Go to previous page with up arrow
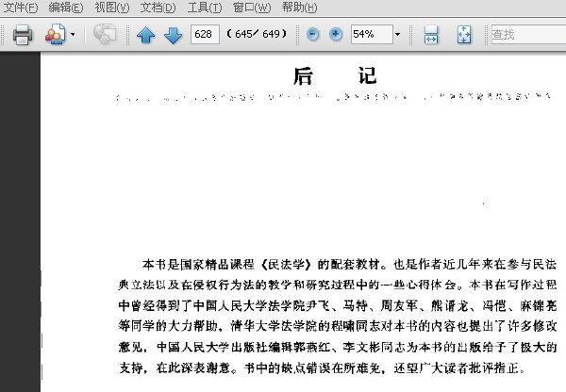Viewport: 566px width, 392px height. [146, 35]
